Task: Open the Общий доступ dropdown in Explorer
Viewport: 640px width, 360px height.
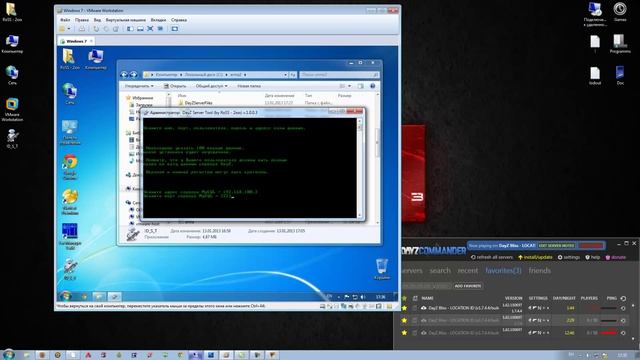Action: point(211,86)
